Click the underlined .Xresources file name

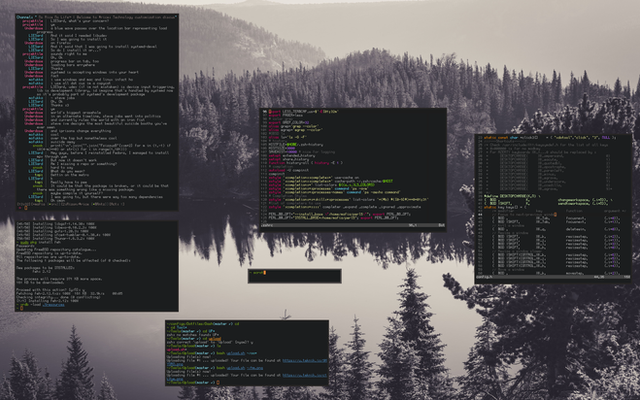click(x=53, y=304)
